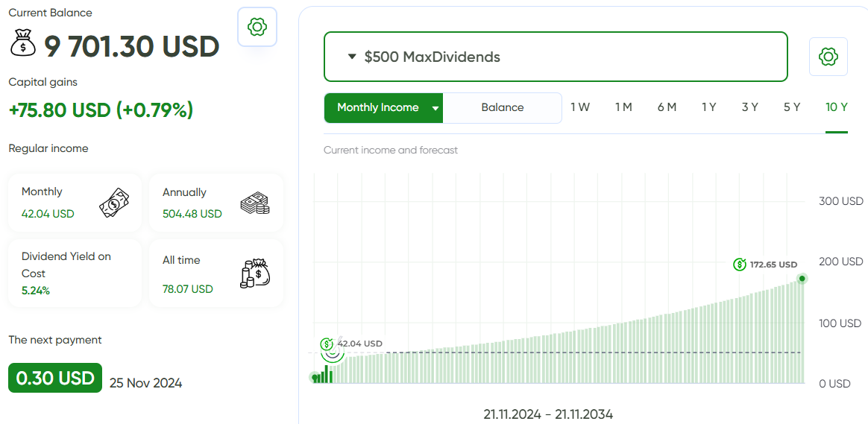Open balance settings gear beside Current Balance
The height and width of the screenshot is (424, 868).
[x=257, y=27]
